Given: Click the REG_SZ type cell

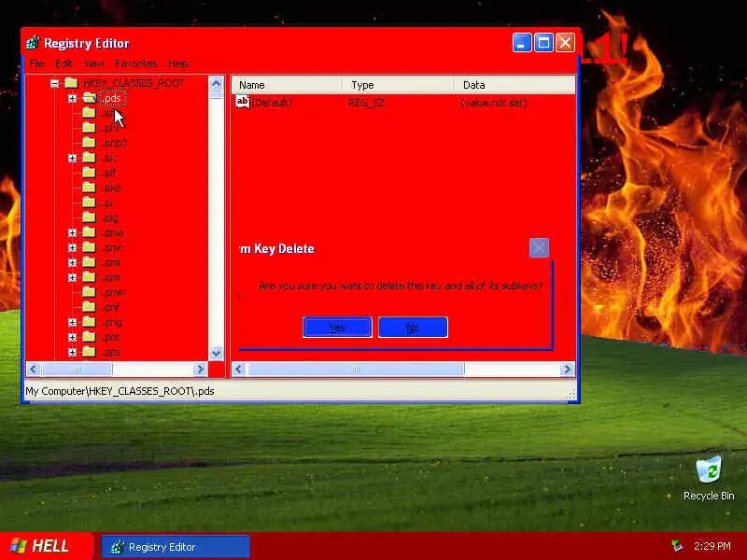Looking at the screenshot, I should (x=366, y=103).
